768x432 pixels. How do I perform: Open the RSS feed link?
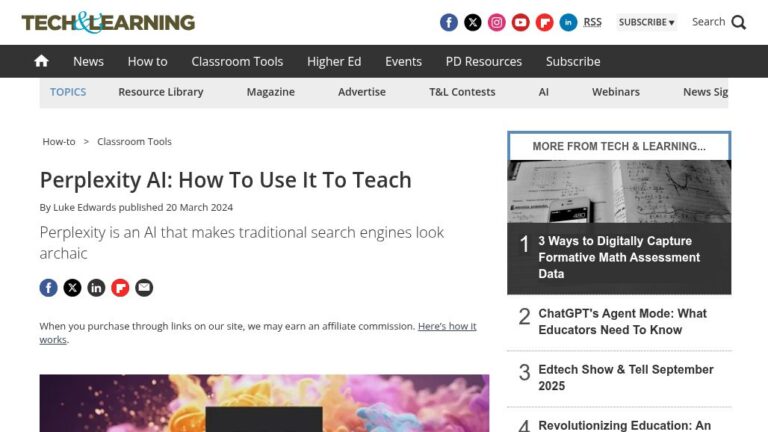point(592,22)
